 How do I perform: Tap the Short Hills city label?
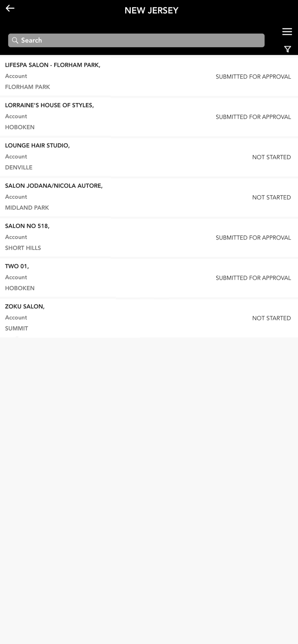(23, 248)
